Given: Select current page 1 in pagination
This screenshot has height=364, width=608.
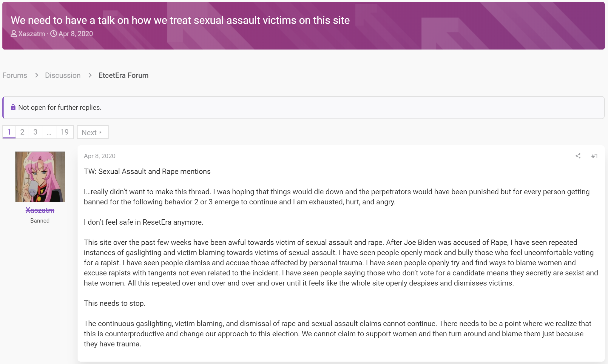Looking at the screenshot, I should point(9,132).
